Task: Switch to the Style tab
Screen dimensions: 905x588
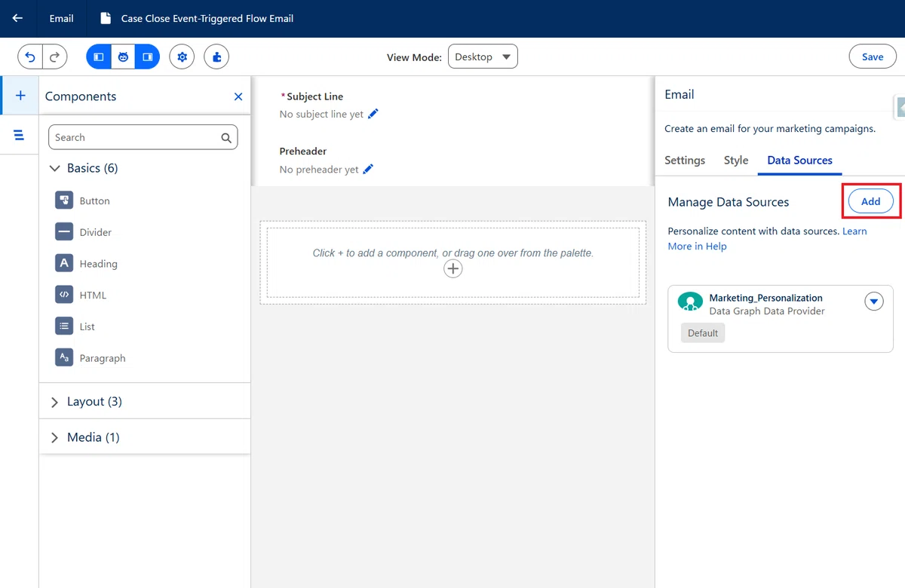Action: (x=736, y=161)
